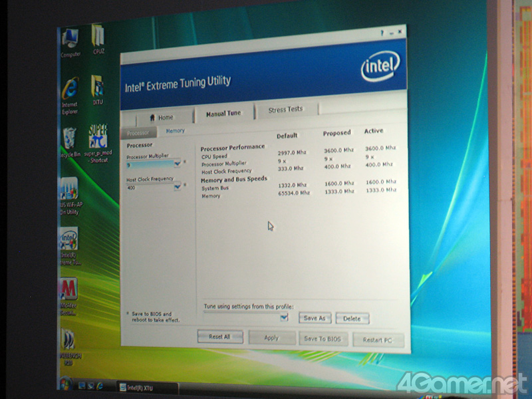Click the Home tab house icon

coord(152,118)
